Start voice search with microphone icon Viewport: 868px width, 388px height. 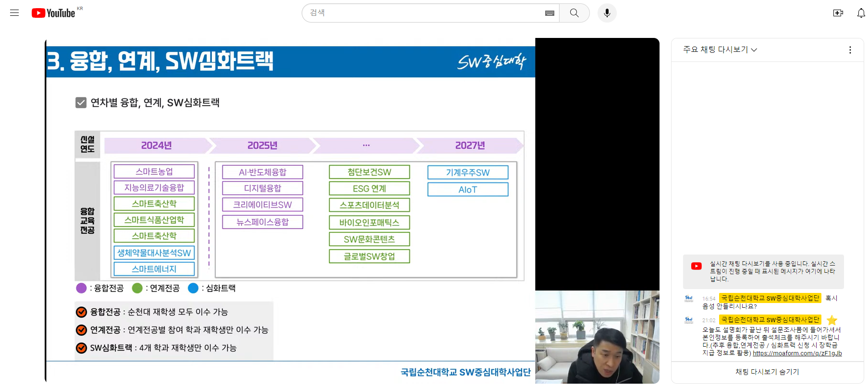tap(607, 13)
